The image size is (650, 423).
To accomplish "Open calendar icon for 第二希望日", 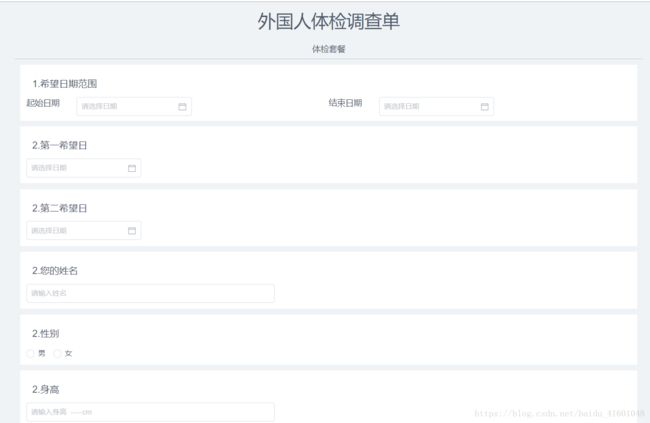I will [x=132, y=231].
